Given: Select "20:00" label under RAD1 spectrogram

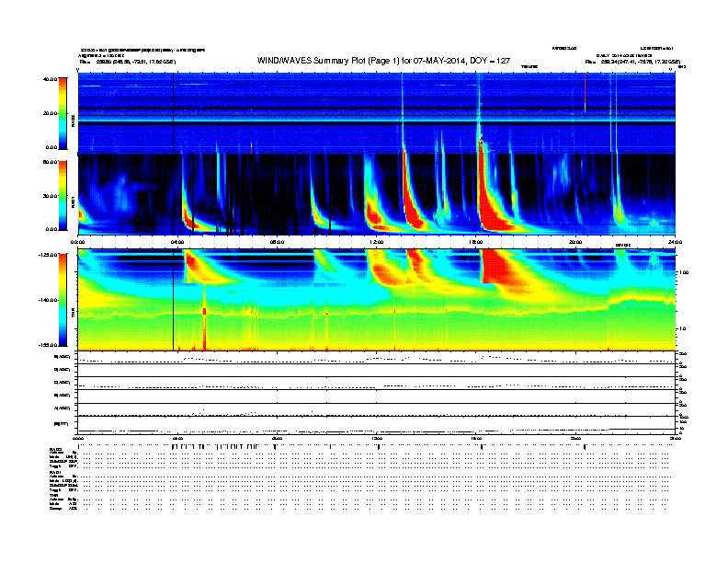Looking at the screenshot, I should pos(575,242).
